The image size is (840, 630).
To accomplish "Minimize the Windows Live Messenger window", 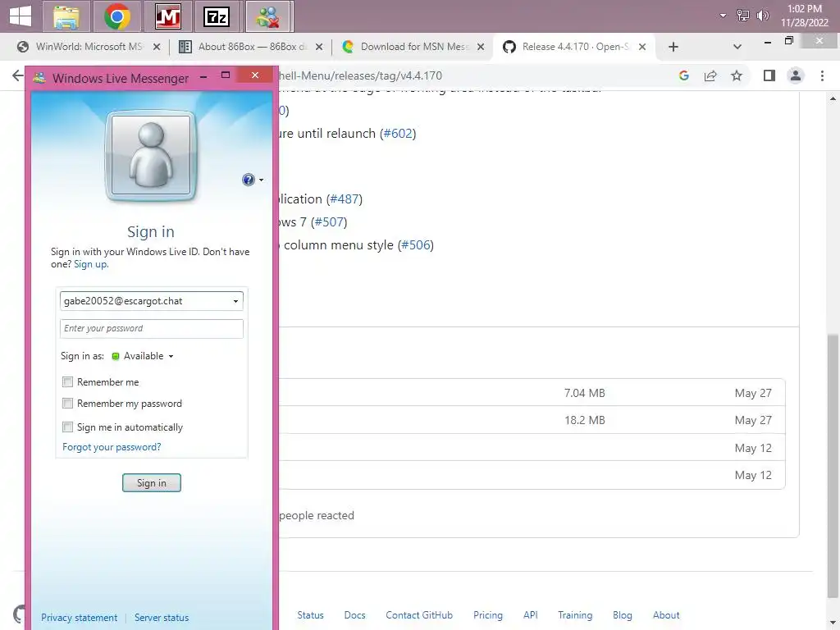I will (203, 77).
